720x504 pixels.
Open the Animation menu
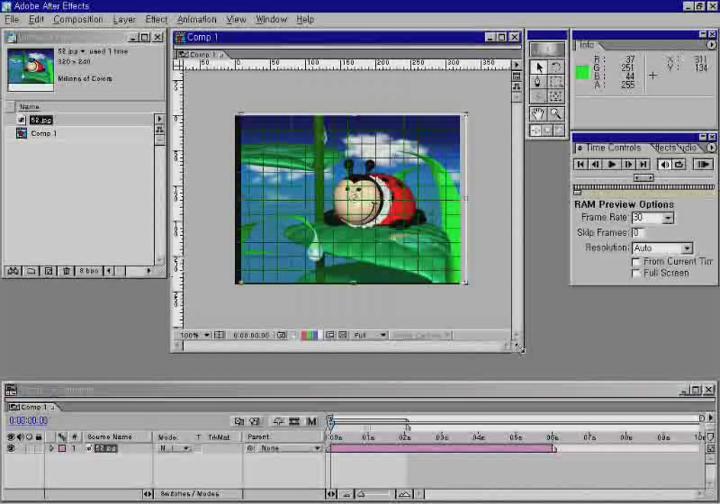[x=197, y=19]
